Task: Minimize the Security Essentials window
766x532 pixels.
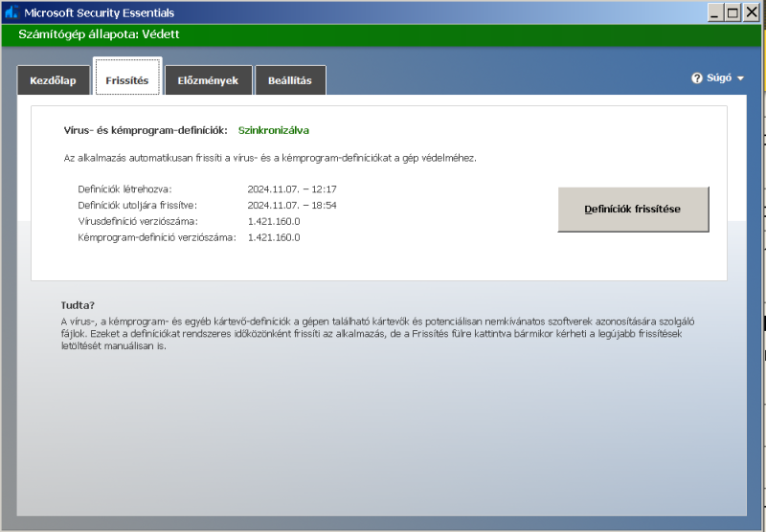Action: 715,12
